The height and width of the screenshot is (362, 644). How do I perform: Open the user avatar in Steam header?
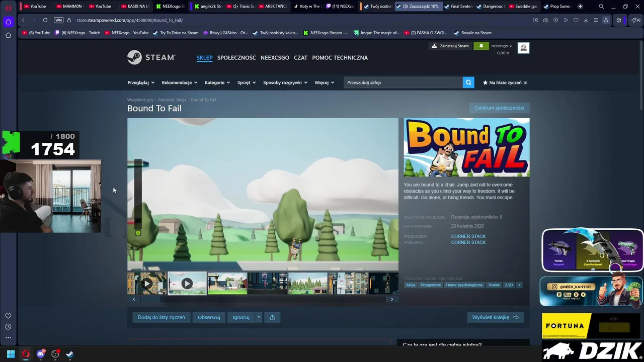pyautogui.click(x=523, y=48)
